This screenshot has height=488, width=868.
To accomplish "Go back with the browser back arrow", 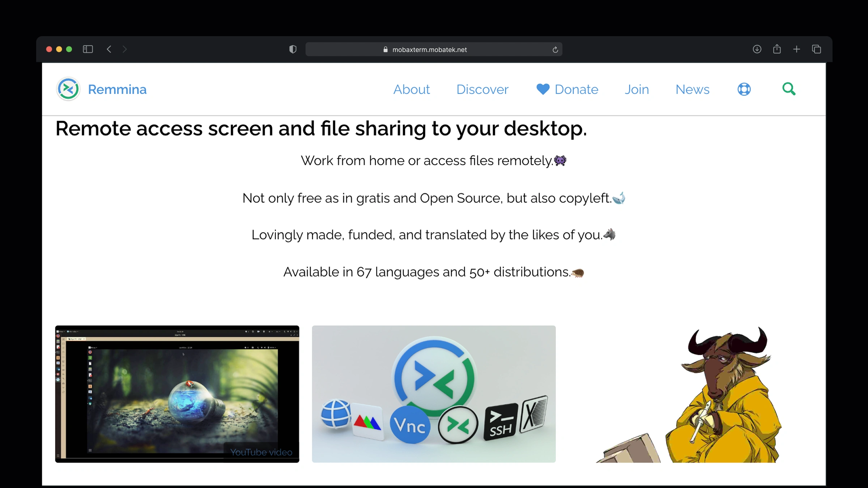I will (109, 49).
